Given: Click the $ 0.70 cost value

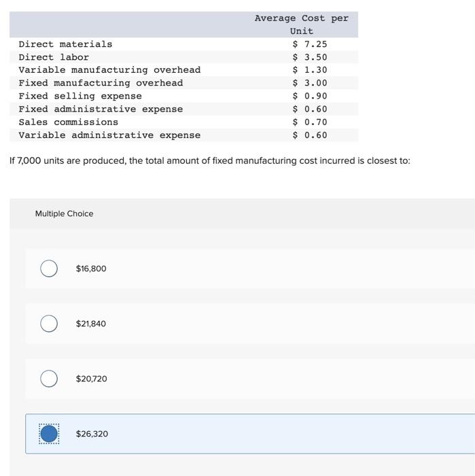Looking at the screenshot, I should pyautogui.click(x=310, y=122).
